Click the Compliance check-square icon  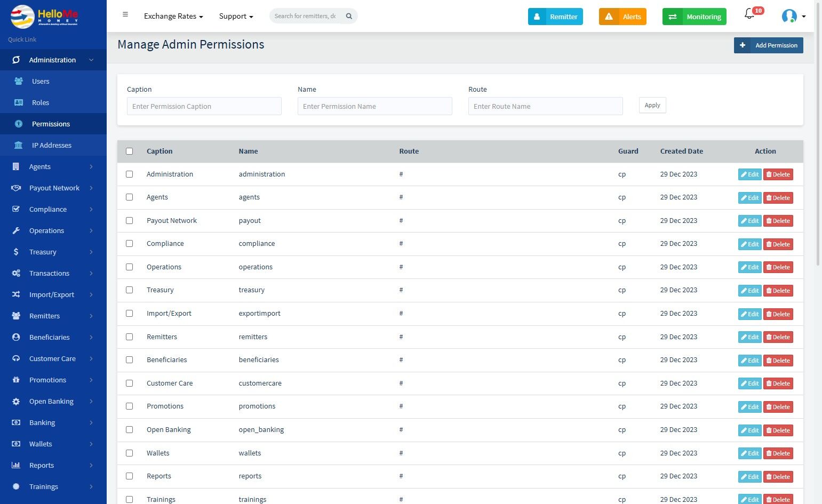tap(16, 209)
